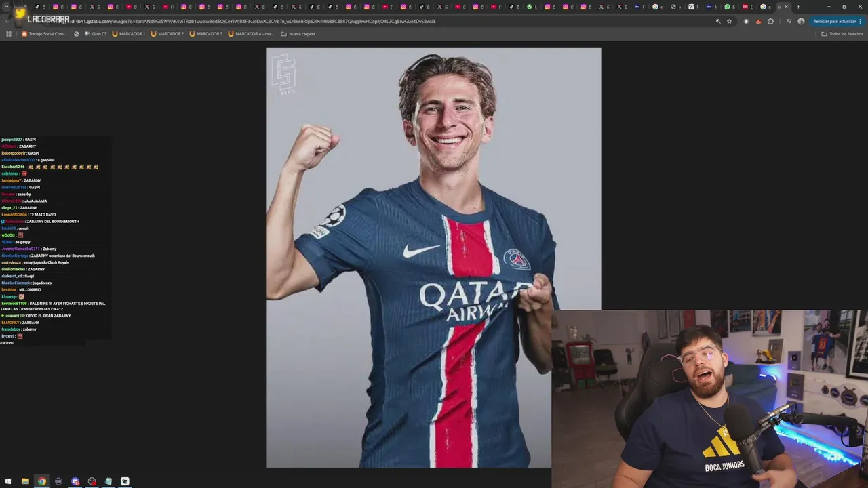The width and height of the screenshot is (868, 488).
Task: Expand the Todos los favoritos folder
Action: [x=842, y=34]
